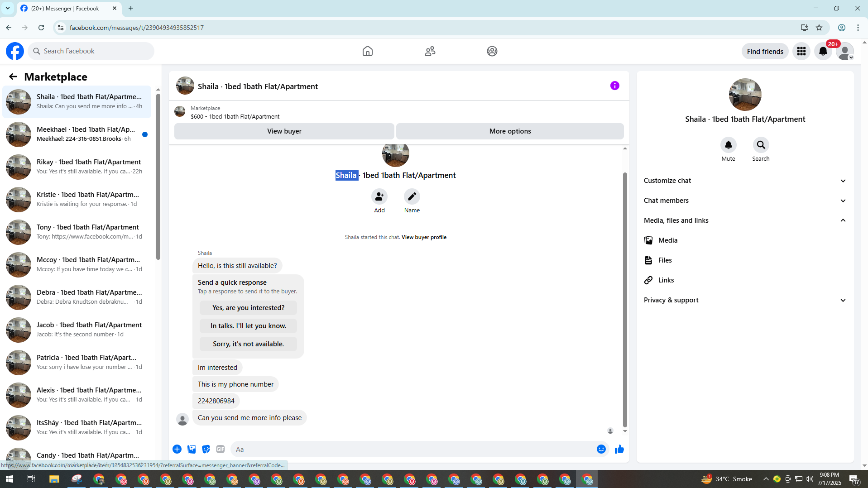Open Media in the side panel
Screen dimensions: 868x488
pyautogui.click(x=745, y=240)
